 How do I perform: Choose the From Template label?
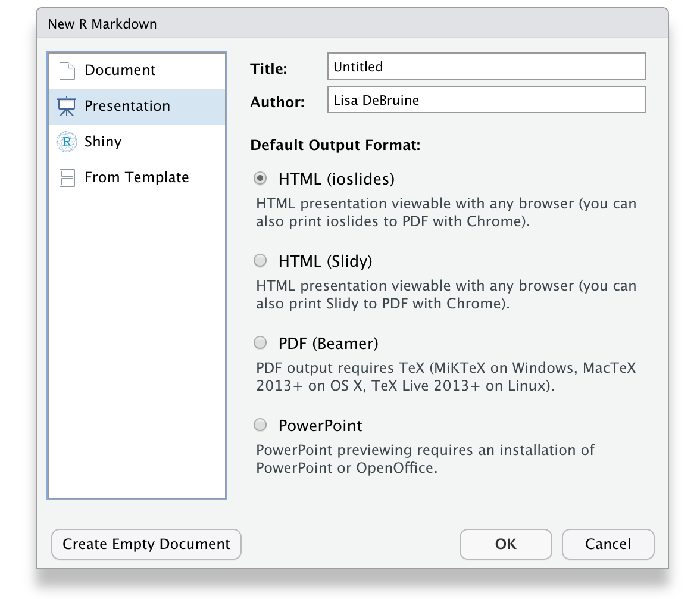(137, 177)
